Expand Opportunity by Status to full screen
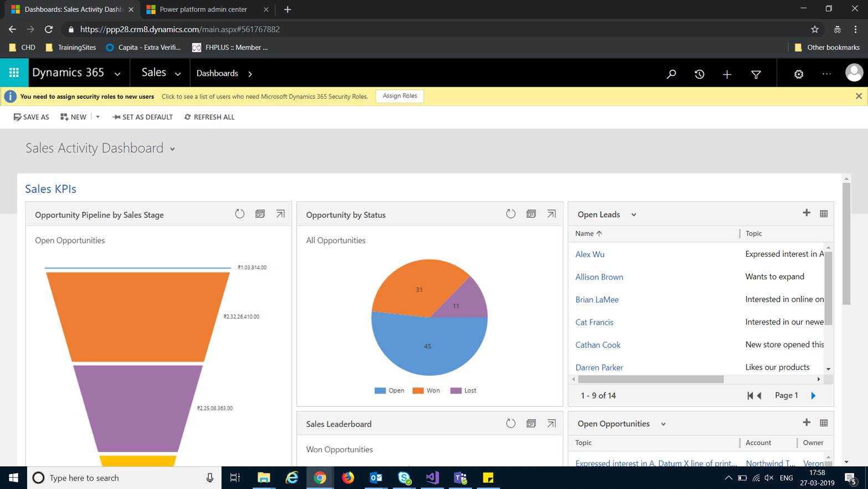 pyautogui.click(x=551, y=213)
